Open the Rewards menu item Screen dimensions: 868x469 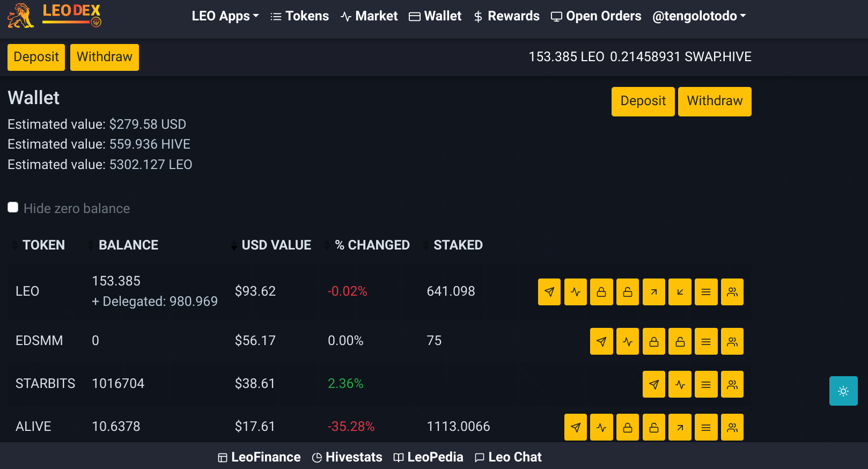(x=506, y=16)
